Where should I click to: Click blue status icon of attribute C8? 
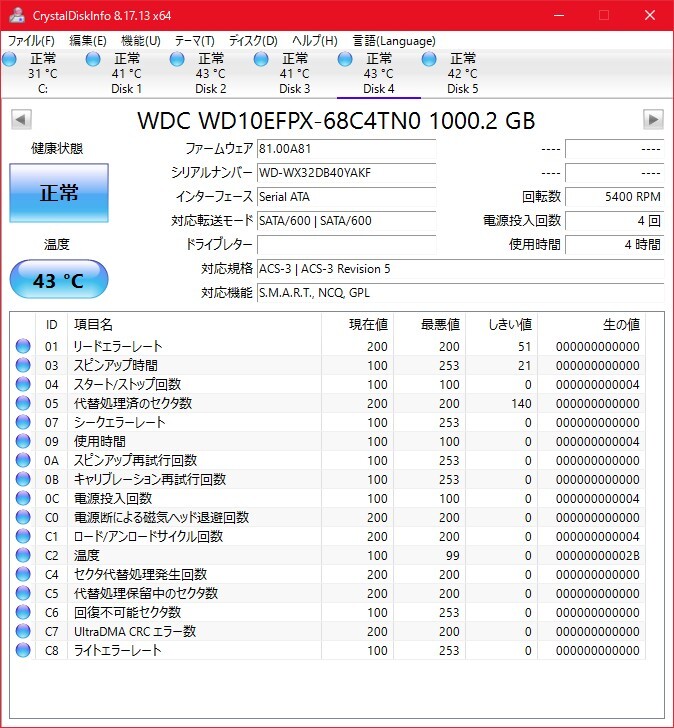[x=23, y=650]
